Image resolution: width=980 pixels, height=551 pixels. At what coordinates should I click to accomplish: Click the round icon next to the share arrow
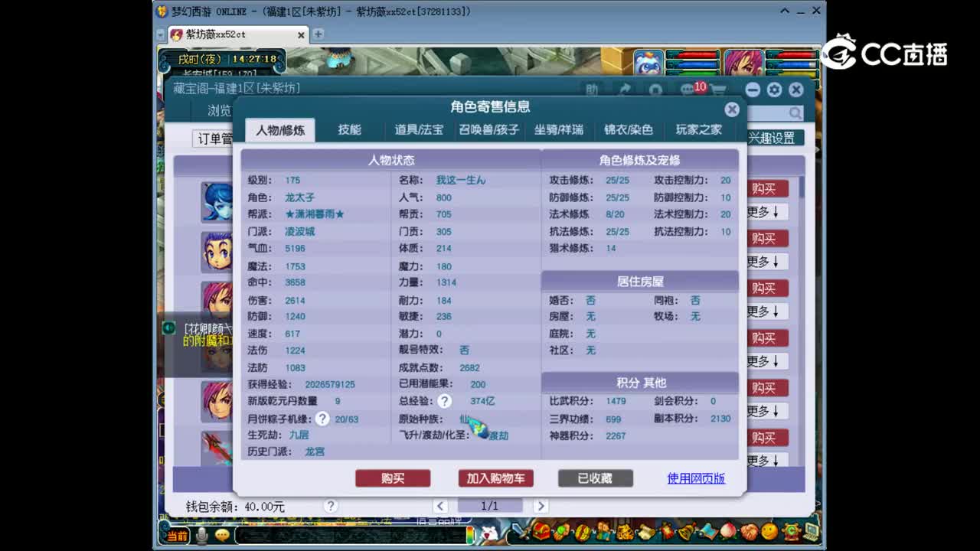coord(655,90)
